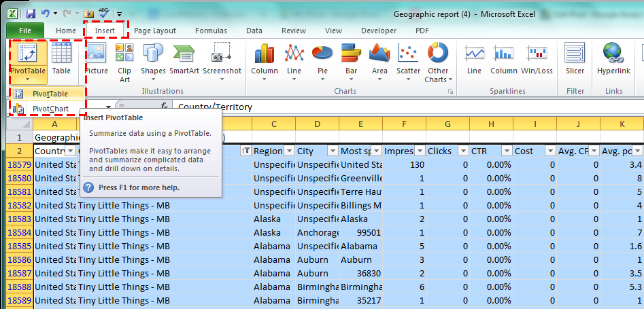Click Billings cell in row 18582

coord(361,206)
